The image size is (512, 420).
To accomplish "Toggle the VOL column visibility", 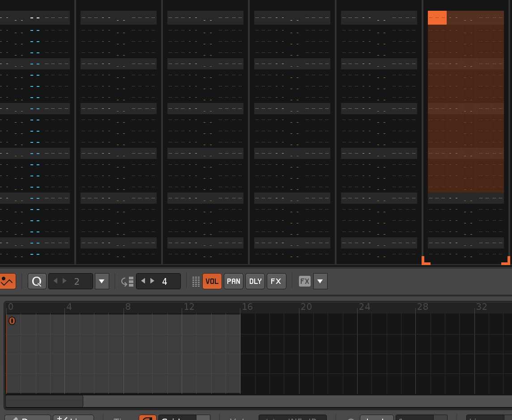I will [212, 281].
